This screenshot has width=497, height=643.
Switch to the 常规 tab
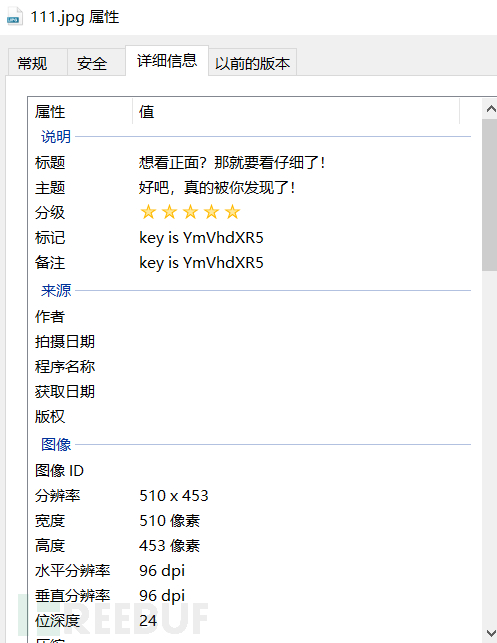pyautogui.click(x=37, y=62)
